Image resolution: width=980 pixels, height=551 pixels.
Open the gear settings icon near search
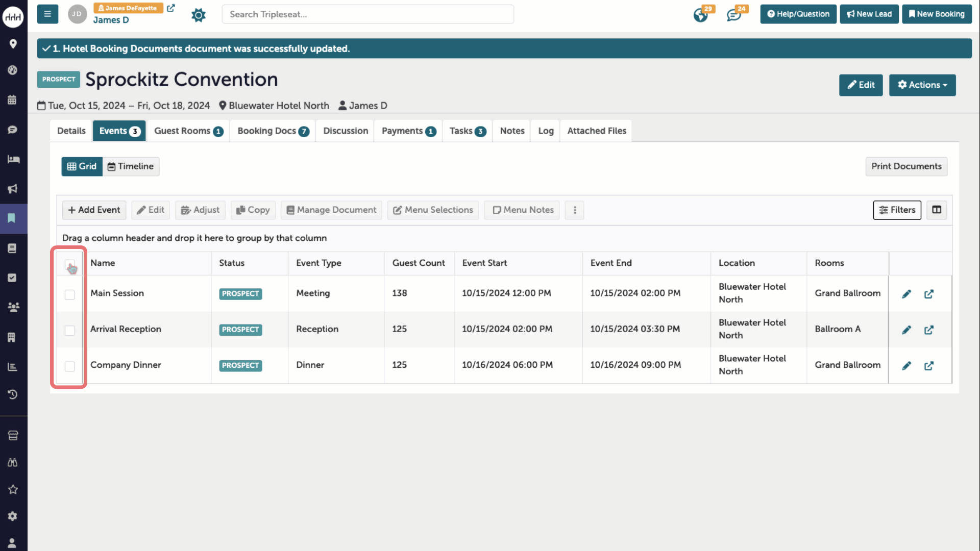coord(199,15)
